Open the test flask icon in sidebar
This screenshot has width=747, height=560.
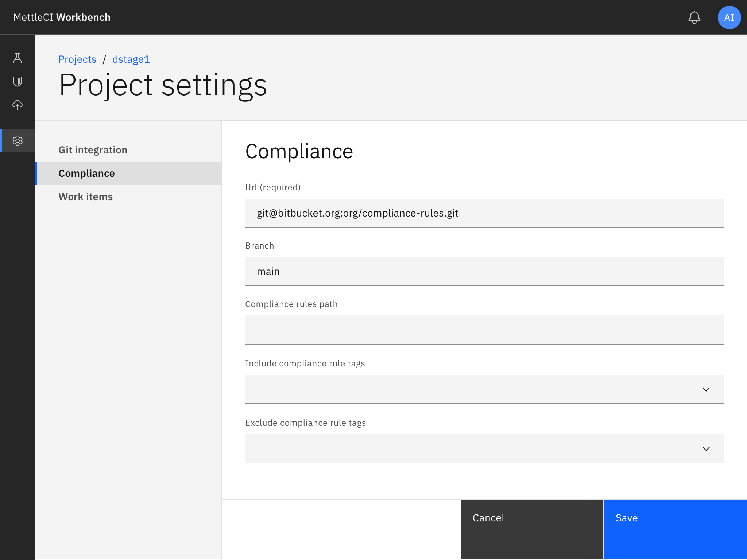point(18,58)
